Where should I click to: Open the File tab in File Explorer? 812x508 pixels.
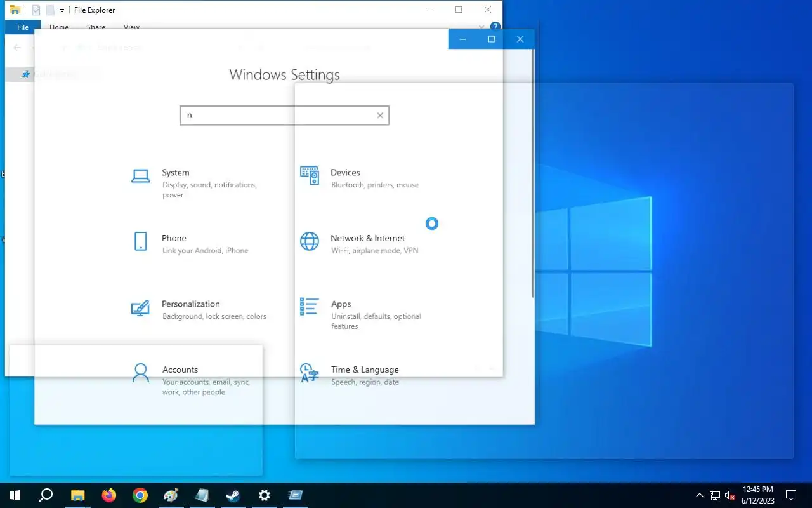(x=23, y=27)
